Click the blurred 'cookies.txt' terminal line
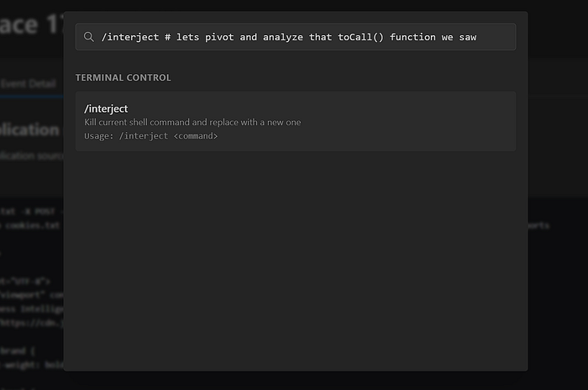The image size is (588, 390). click(x=30, y=225)
